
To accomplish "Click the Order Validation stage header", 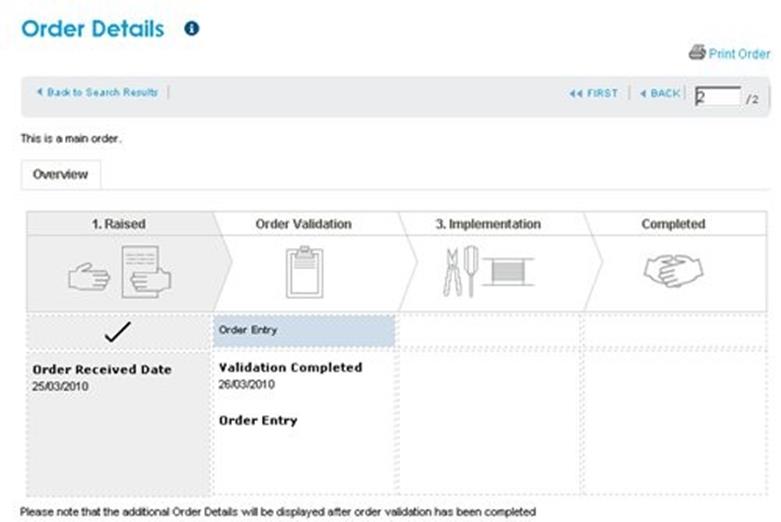I will click(x=304, y=224).
